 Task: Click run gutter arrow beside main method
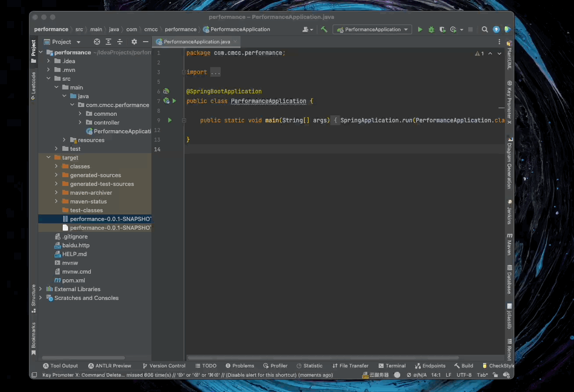pyautogui.click(x=170, y=120)
